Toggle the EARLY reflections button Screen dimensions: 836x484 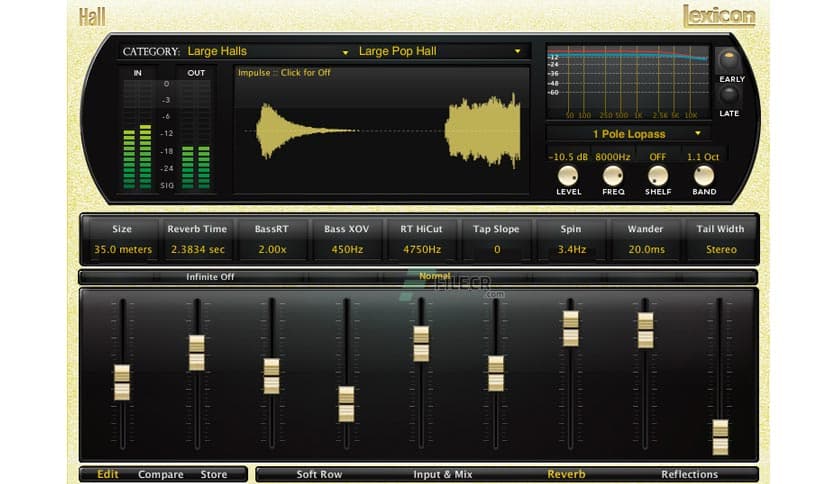point(728,60)
